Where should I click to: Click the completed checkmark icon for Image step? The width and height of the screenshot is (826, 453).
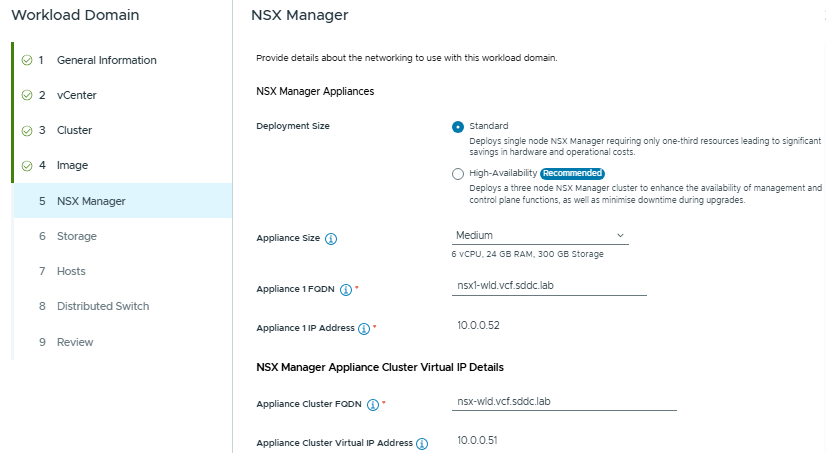click(x=26, y=165)
